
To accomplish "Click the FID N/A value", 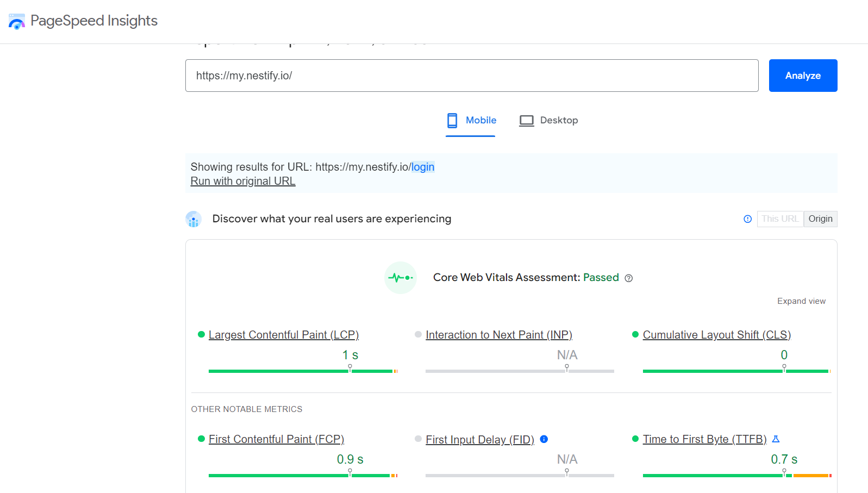I will 567,459.
